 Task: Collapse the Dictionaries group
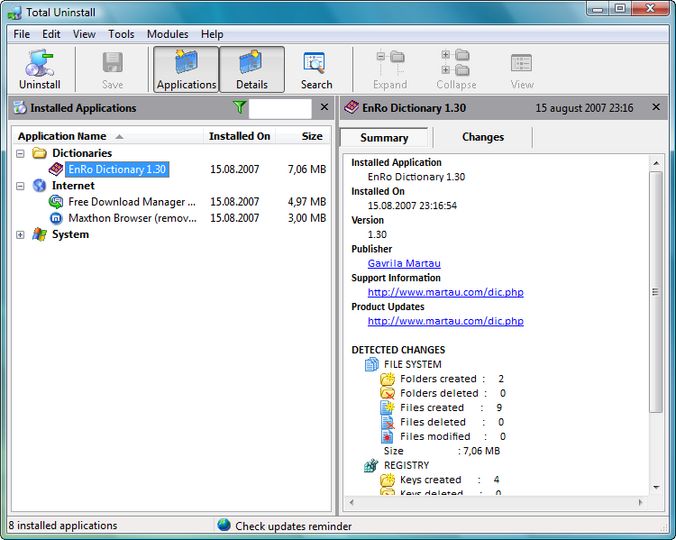20,153
